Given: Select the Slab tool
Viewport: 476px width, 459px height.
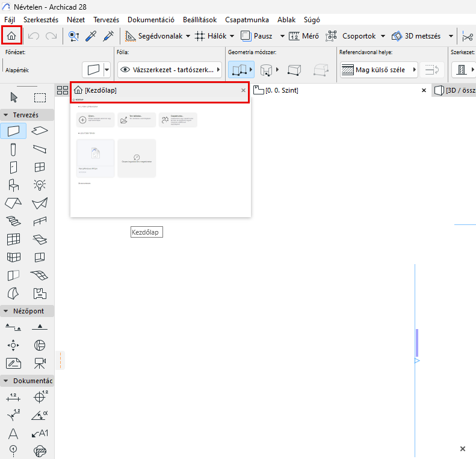Looking at the screenshot, I should (40, 131).
